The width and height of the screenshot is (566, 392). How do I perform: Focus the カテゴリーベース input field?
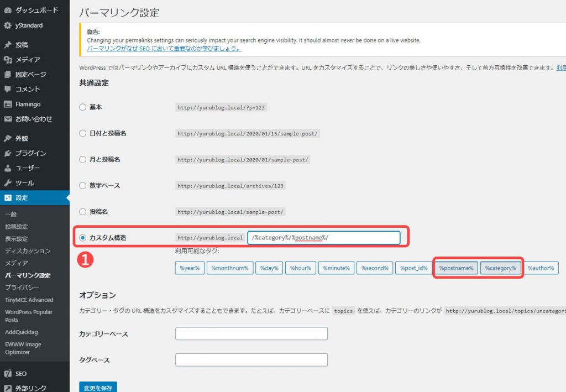(251, 334)
